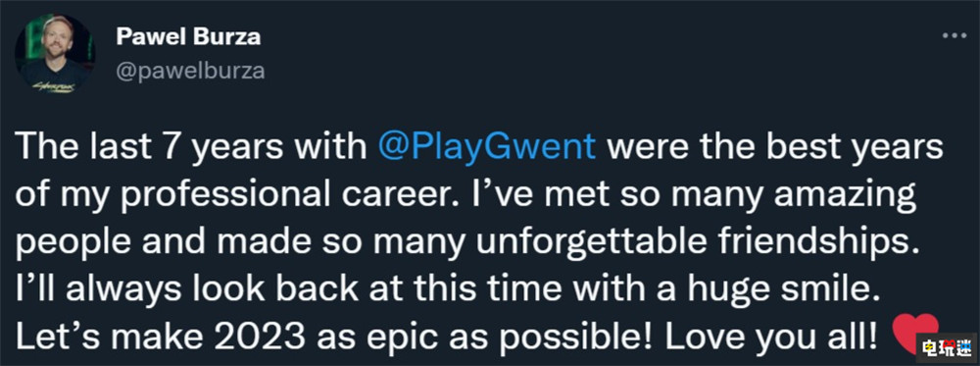This screenshot has width=980, height=366.
Task: Click the Pawel Burza display name
Action: pyautogui.click(x=187, y=37)
